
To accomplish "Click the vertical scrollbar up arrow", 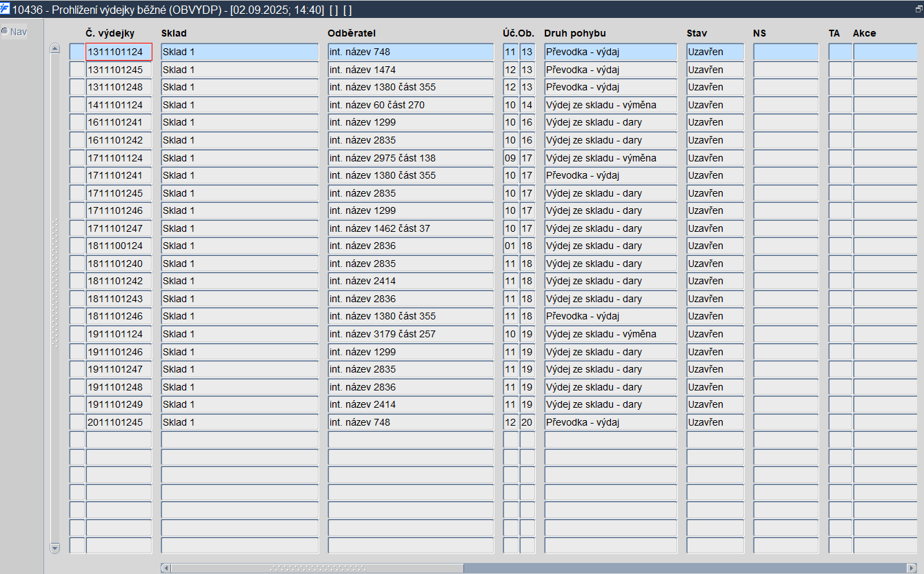I will coord(55,48).
